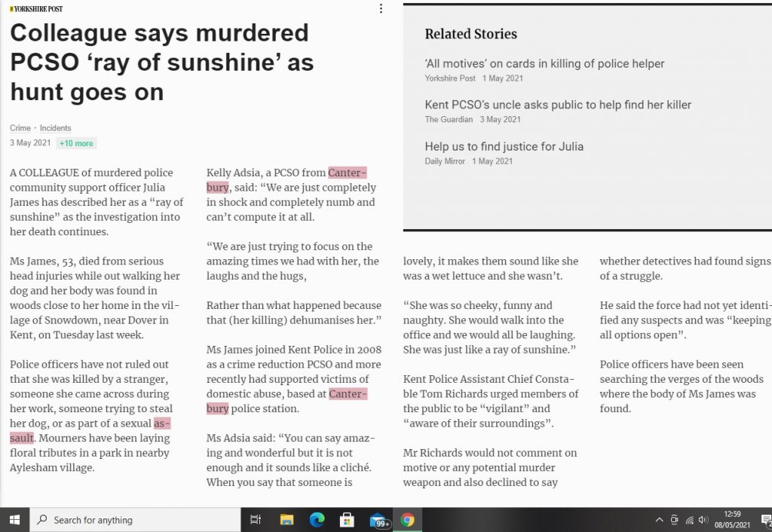Click the 'Search for anything' taskbar box

click(x=136, y=519)
